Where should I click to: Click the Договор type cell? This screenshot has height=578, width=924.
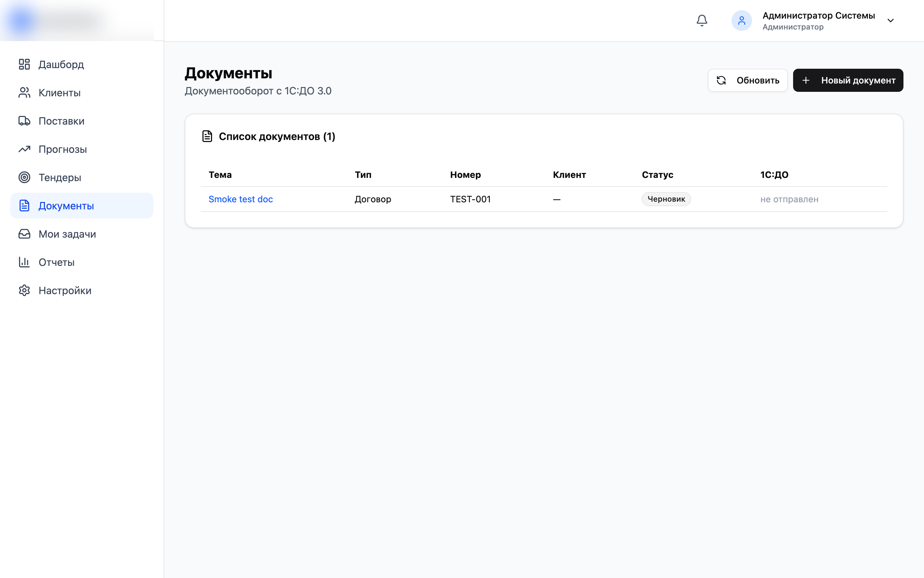coord(373,199)
